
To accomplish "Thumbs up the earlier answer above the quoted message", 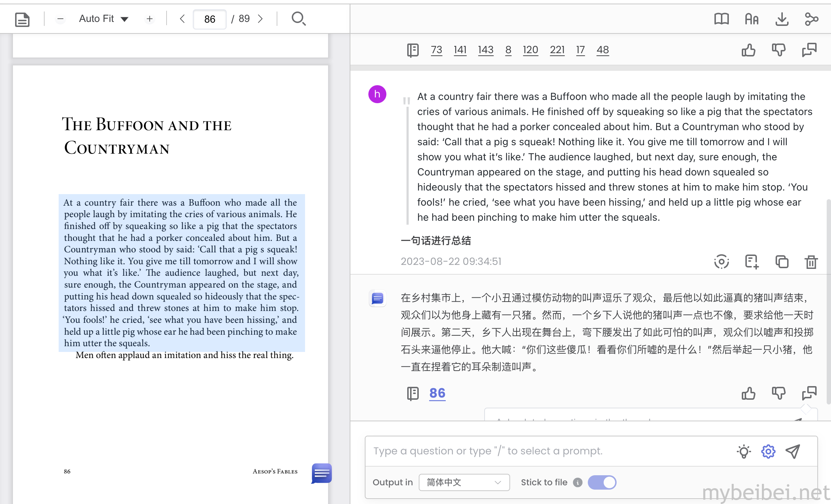I will (748, 50).
